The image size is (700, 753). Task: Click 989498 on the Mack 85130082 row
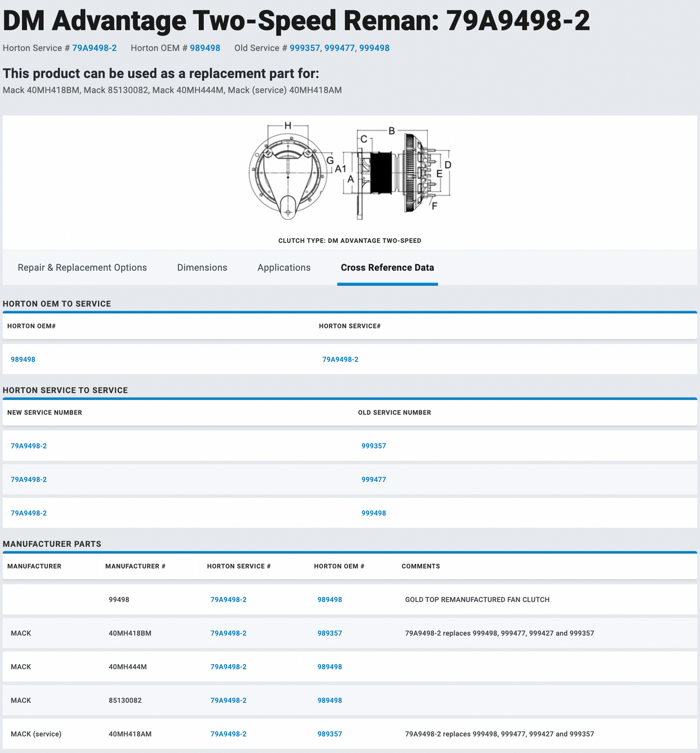[x=329, y=700]
